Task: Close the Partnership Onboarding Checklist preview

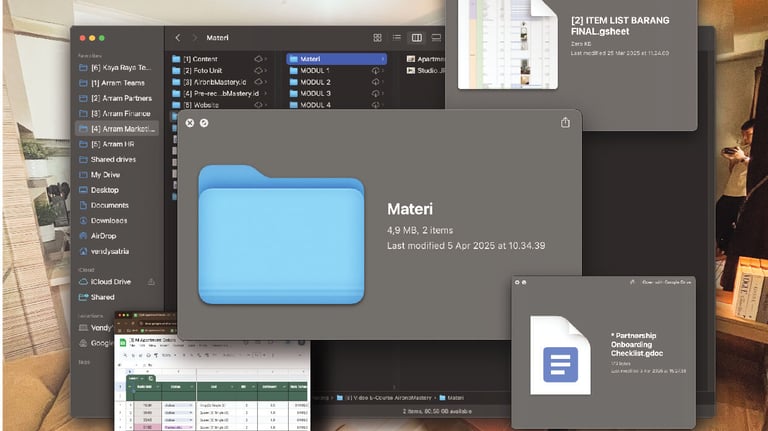Action: pyautogui.click(x=517, y=283)
